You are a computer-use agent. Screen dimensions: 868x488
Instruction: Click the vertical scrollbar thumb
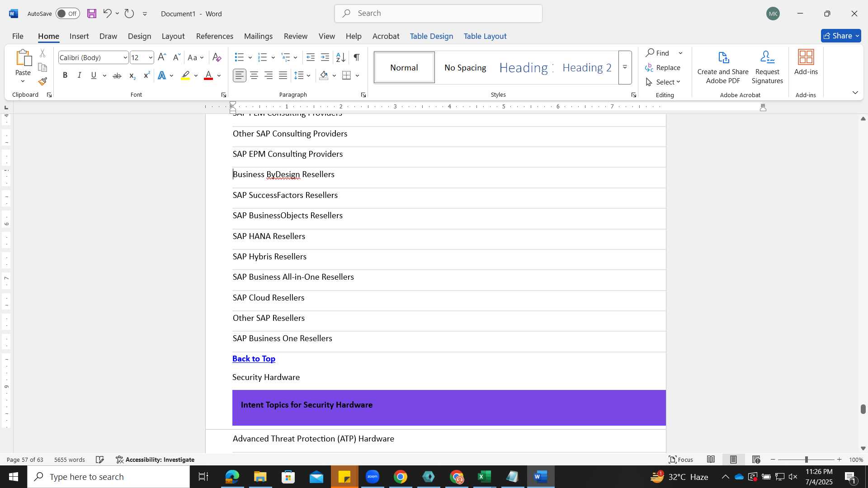tap(863, 409)
